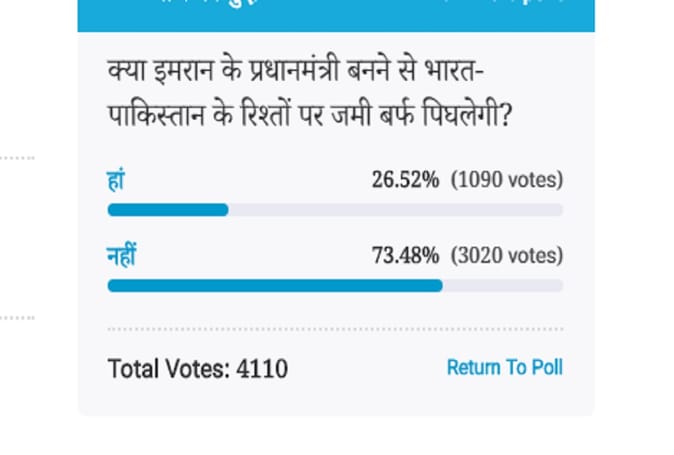Click dotted line left of हां row
The width and height of the screenshot is (674, 455).
17,158
